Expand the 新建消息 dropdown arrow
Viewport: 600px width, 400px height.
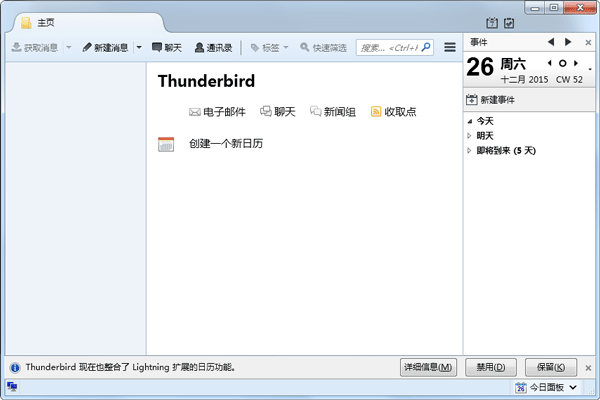[139, 47]
